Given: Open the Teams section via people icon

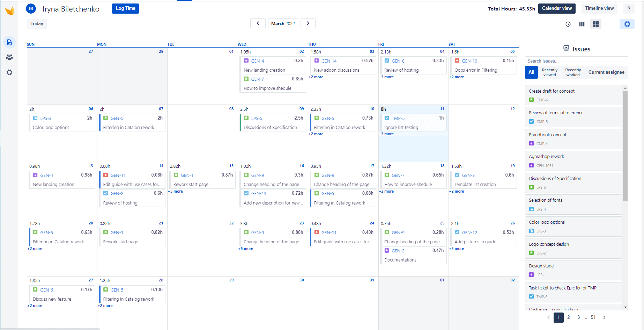Looking at the screenshot, I should (x=9, y=57).
